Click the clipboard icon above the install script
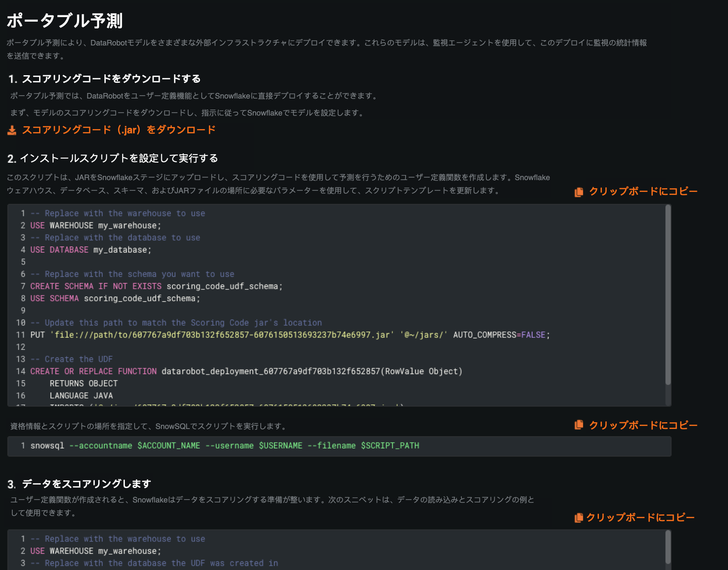The width and height of the screenshot is (728, 570). pos(578,192)
